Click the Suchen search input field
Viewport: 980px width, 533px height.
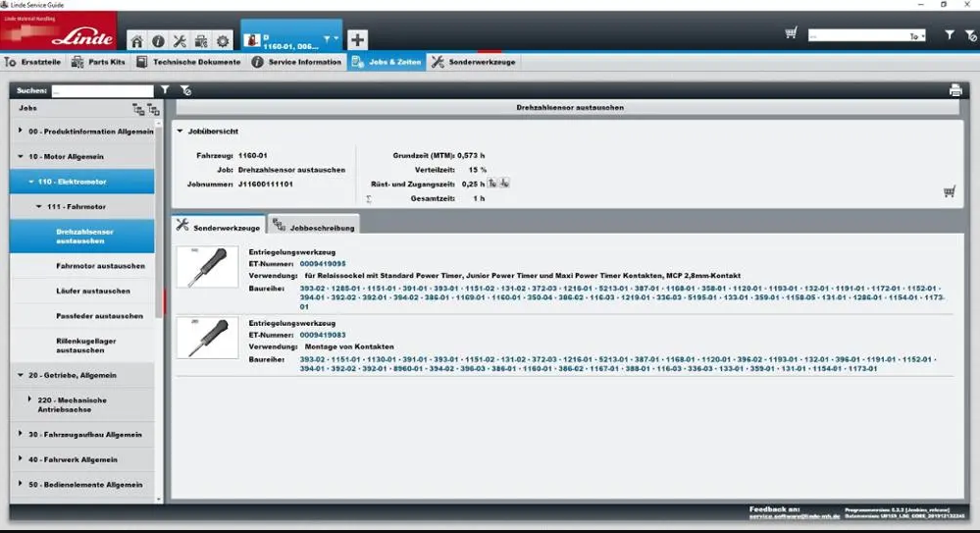(102, 90)
